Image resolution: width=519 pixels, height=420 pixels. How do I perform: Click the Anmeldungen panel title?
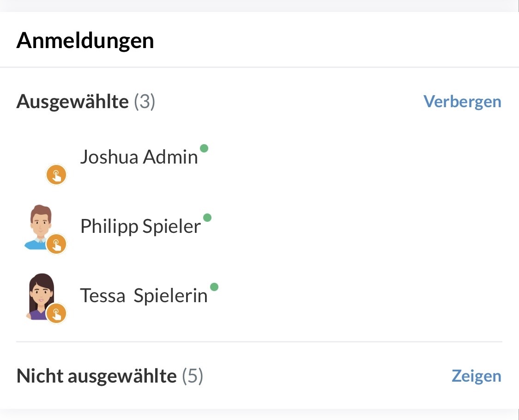(x=85, y=41)
